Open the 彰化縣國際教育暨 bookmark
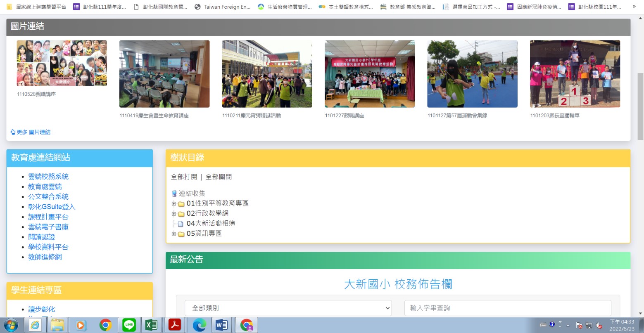 coord(160,7)
